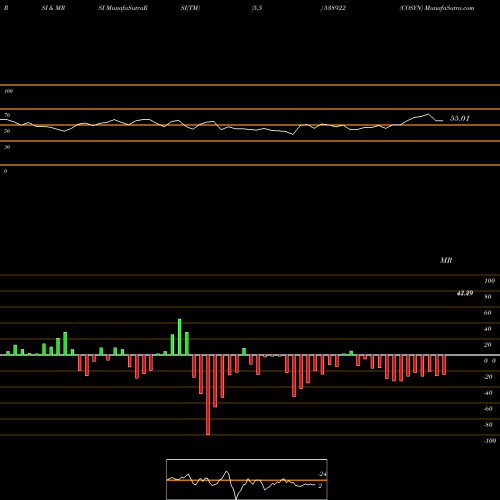Click the RSI axis label 70
500x500 pixels.
tap(7, 115)
